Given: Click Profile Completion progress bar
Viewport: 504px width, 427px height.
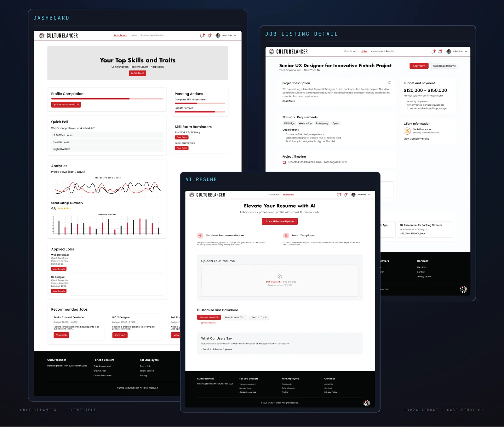Looking at the screenshot, I should point(107,99).
